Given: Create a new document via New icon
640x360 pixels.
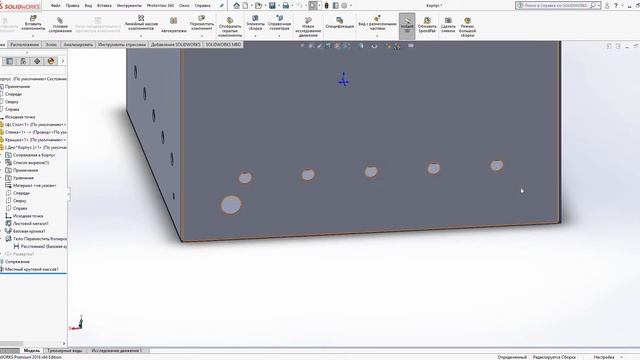Looking at the screenshot, I should (245, 5).
